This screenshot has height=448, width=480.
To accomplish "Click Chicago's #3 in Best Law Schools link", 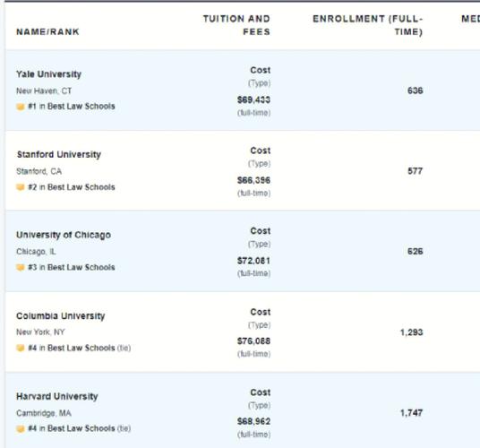I will tap(72, 267).
